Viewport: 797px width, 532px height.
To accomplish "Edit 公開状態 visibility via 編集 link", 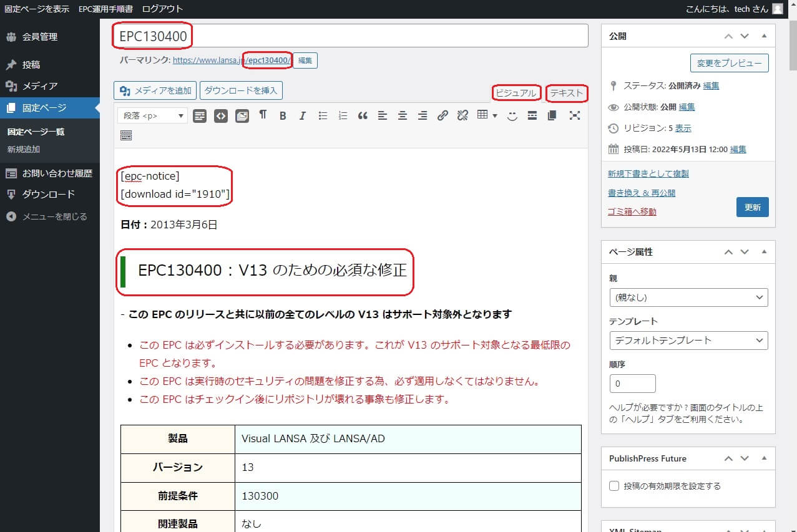I will (x=687, y=107).
